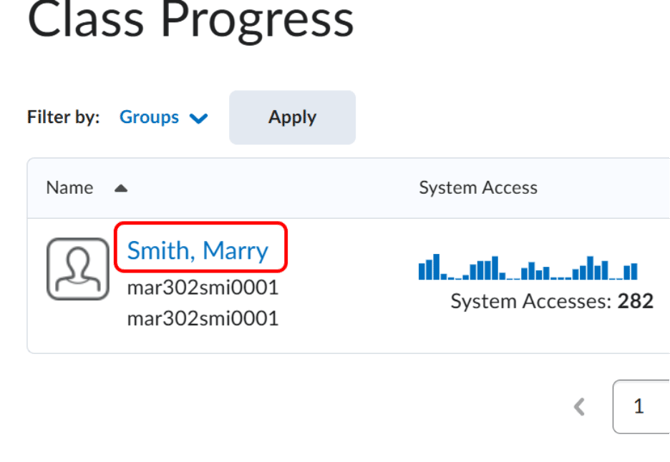Click the ascending sort arrow beside Name
670x462 pixels.
click(x=121, y=188)
